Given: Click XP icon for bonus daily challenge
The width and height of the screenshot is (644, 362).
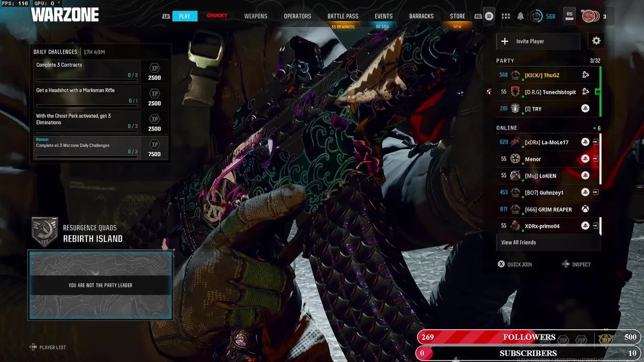Looking at the screenshot, I should [154, 144].
